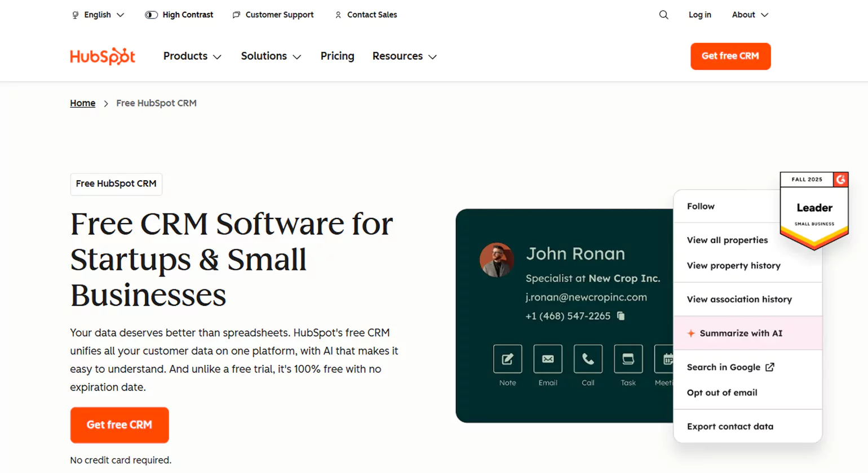This screenshot has height=473, width=868.
Task: Toggle High Contrast mode
Action: tap(150, 15)
